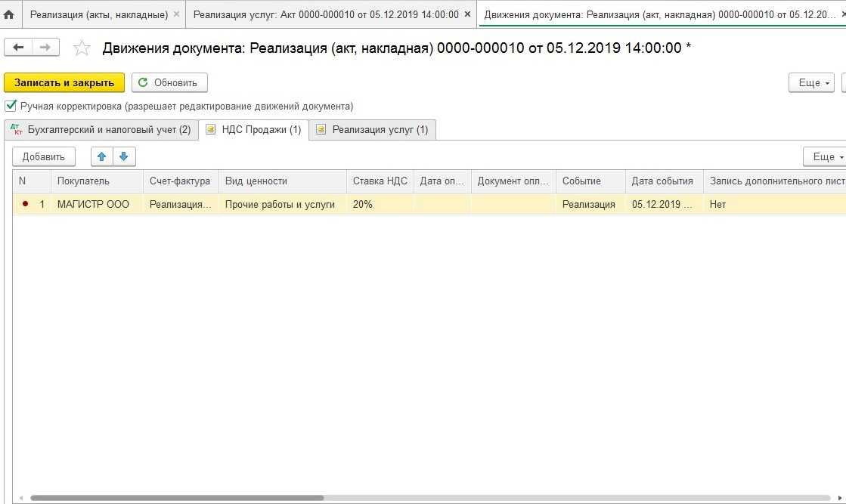Close the Реализация (акты, накладные) tab

[x=176, y=14]
